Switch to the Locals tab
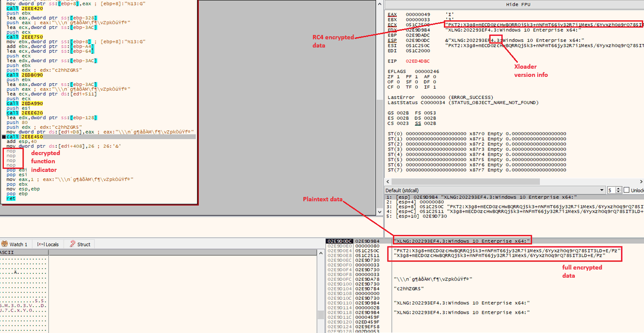 (48, 244)
